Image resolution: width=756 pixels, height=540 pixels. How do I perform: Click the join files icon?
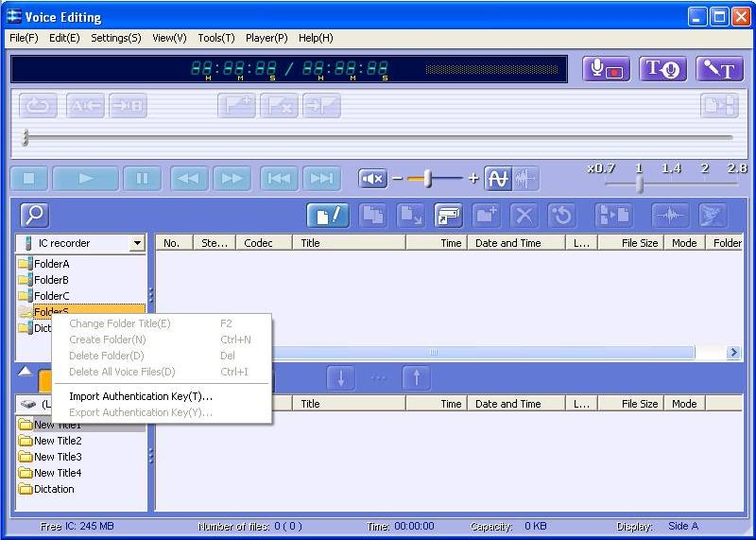613,216
